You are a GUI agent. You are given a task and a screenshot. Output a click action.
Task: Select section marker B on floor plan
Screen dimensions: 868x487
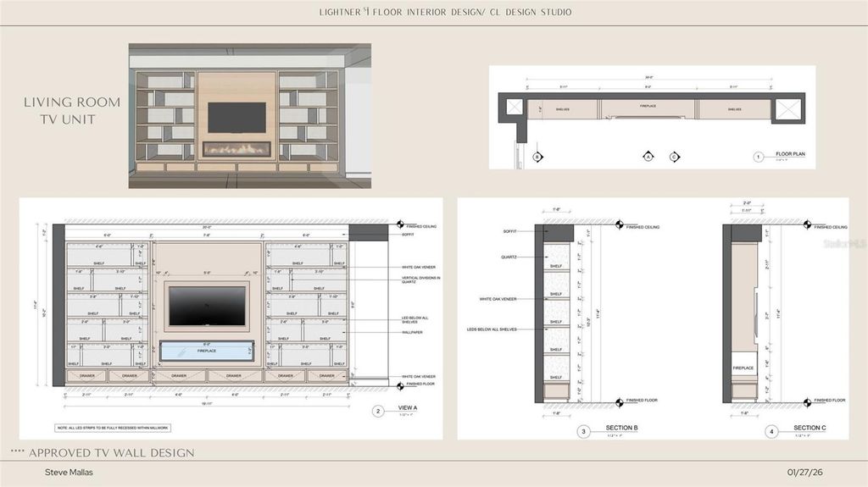click(x=537, y=158)
